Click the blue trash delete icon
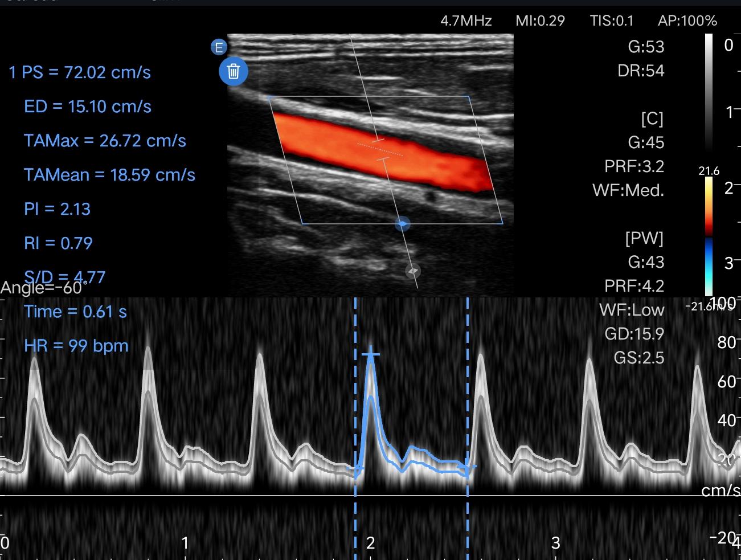 click(234, 71)
